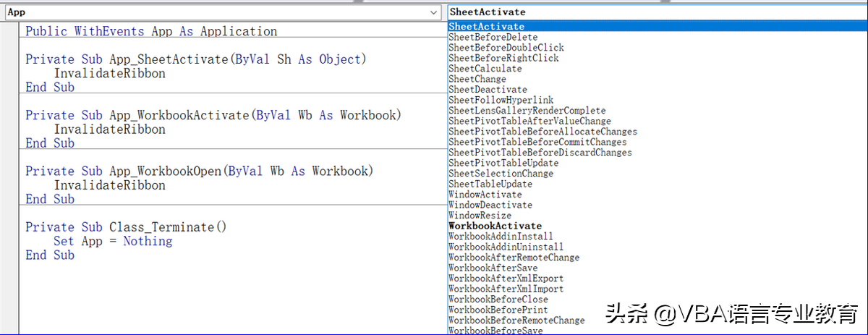This screenshot has width=868, height=335.
Task: Select the SheetCalculate event
Action: 485,69
